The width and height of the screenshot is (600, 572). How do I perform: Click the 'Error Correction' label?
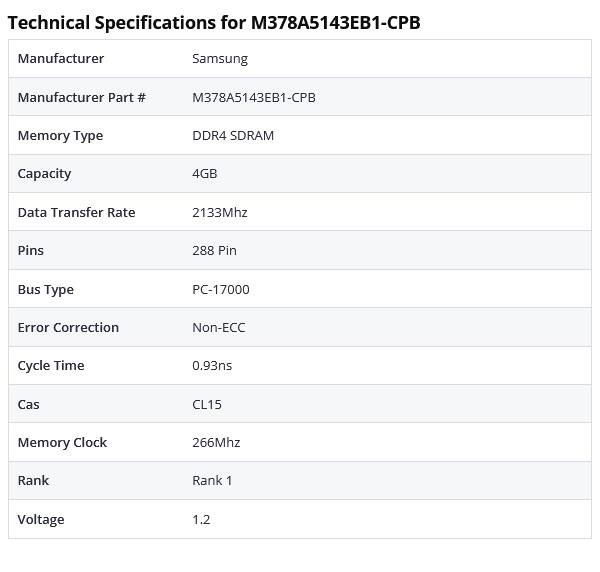[x=68, y=328]
